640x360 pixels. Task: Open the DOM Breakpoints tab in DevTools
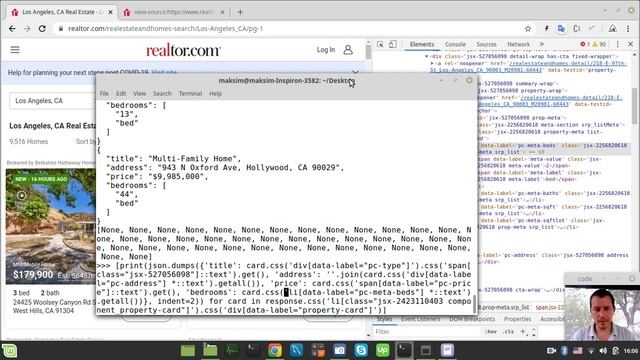pyautogui.click(x=472, y=319)
